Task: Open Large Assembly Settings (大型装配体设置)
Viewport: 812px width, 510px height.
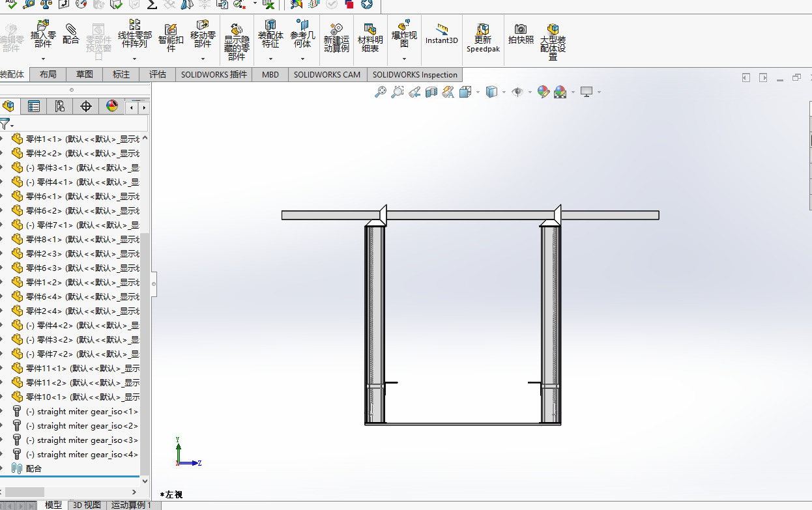Action: pos(553,42)
